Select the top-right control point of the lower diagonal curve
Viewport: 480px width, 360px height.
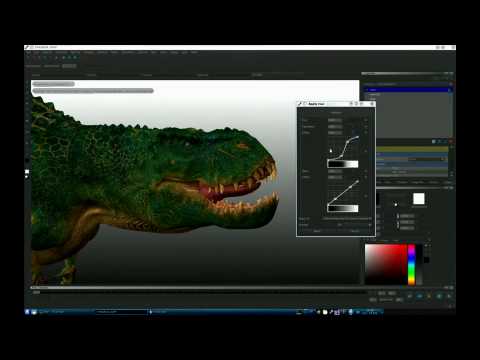pyautogui.click(x=357, y=182)
